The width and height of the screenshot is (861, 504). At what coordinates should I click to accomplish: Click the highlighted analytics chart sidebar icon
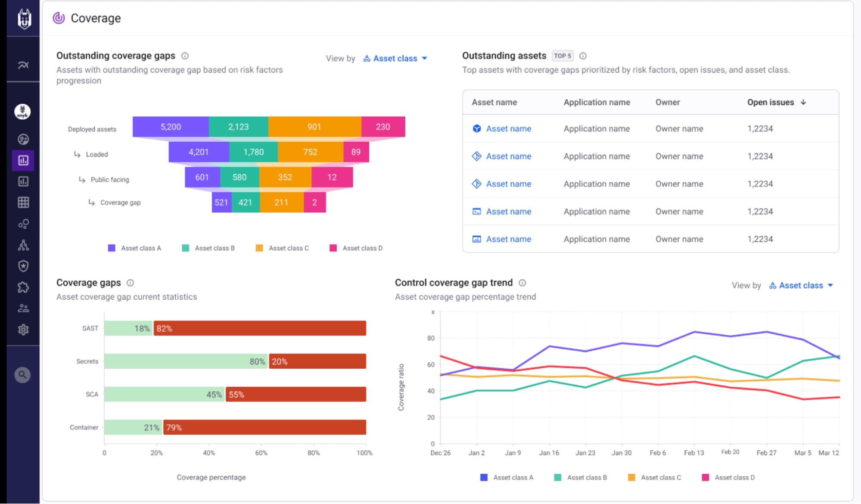point(23,160)
